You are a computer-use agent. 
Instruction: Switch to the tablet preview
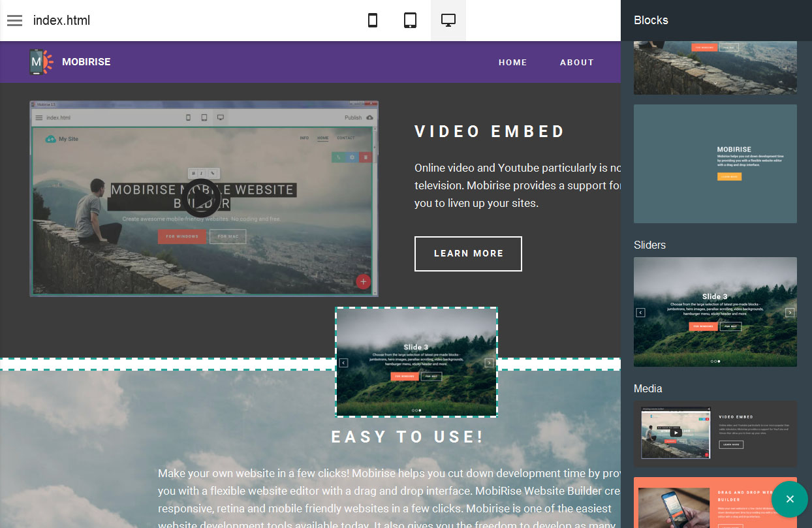(x=410, y=20)
